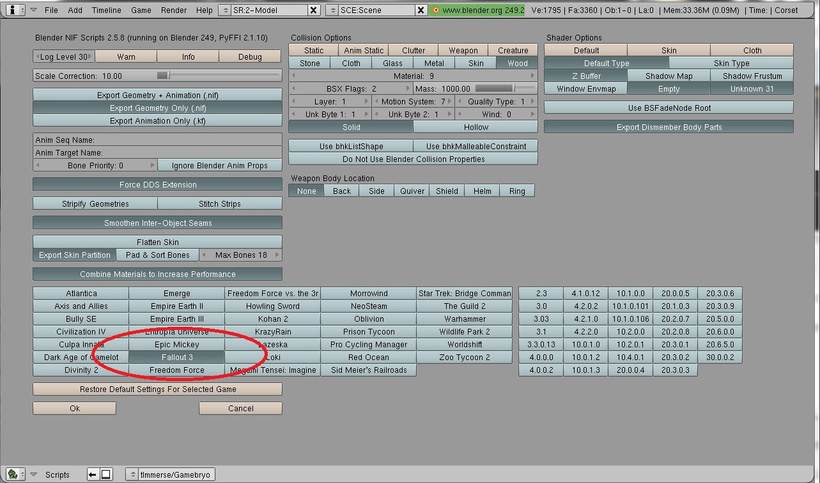This screenshot has height=483, width=820.
Task: Collapse header menus with the triangle near File
Action: point(33,10)
